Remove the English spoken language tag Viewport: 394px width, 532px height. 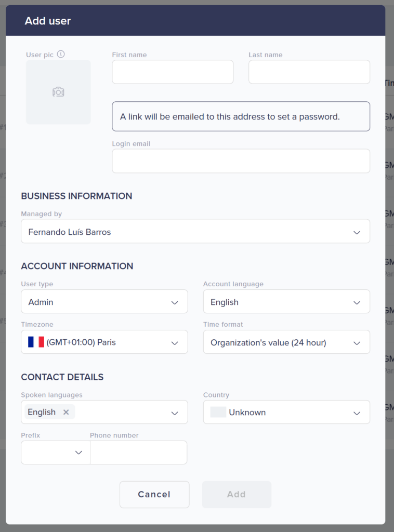pyautogui.click(x=66, y=412)
